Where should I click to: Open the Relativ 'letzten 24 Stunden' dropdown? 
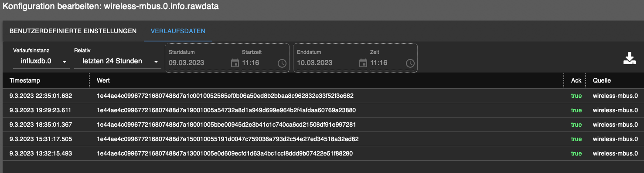117,61
